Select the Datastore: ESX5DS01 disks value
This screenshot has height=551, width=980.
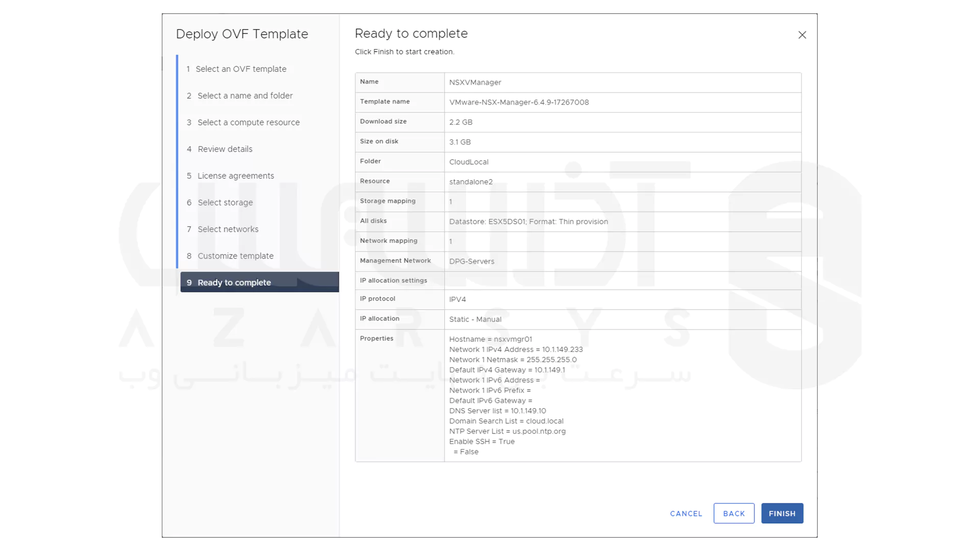[x=528, y=221]
